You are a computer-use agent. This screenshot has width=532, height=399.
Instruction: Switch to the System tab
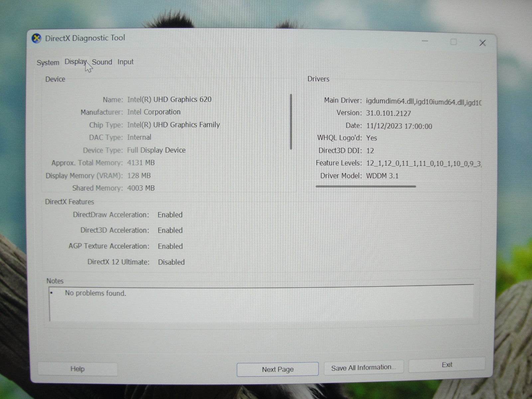[x=48, y=62]
